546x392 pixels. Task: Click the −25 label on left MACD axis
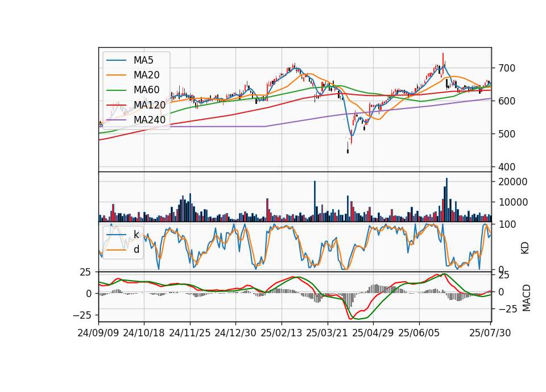[82, 315]
